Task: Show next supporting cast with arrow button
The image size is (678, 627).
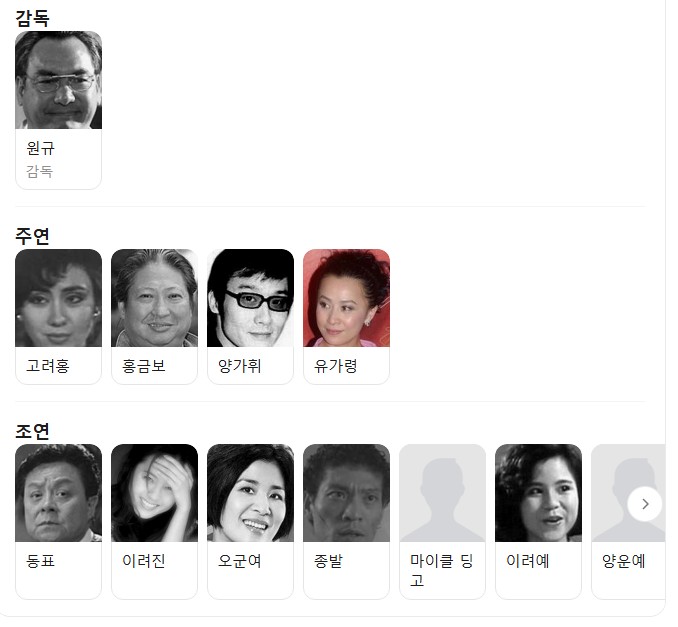Action: [x=644, y=504]
